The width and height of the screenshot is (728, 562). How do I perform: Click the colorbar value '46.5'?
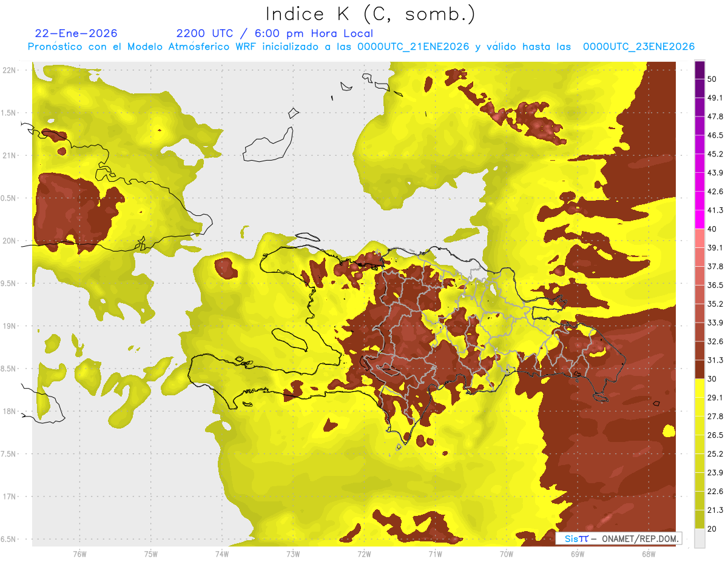pyautogui.click(x=715, y=135)
